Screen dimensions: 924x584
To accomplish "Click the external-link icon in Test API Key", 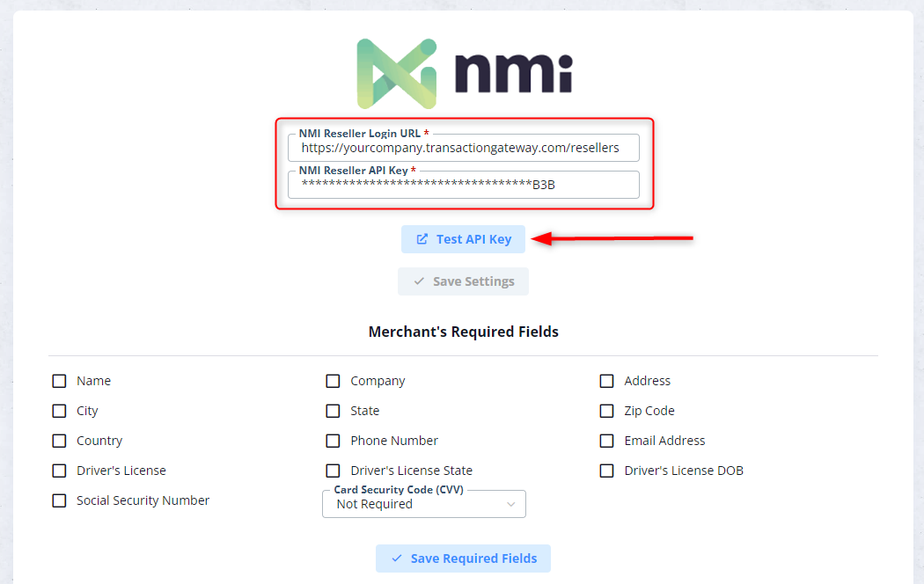I will tap(422, 239).
